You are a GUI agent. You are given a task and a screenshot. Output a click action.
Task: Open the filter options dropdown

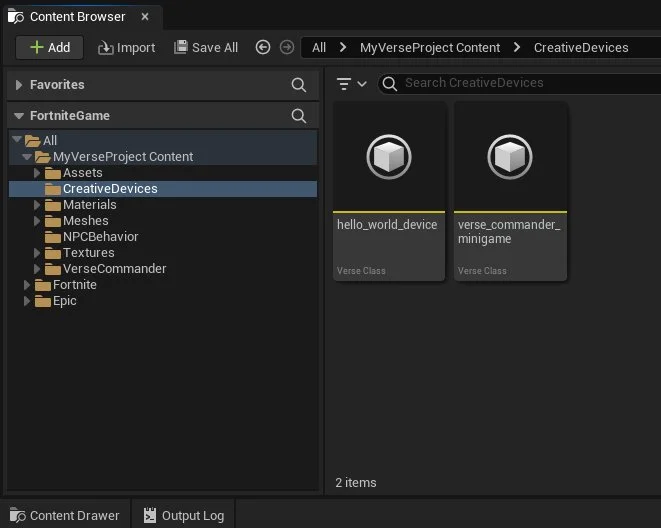pyautogui.click(x=351, y=84)
